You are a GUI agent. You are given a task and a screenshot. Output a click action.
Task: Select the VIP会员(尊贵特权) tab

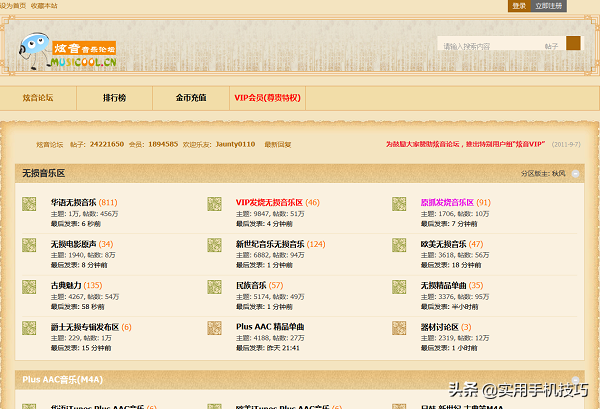coord(267,98)
